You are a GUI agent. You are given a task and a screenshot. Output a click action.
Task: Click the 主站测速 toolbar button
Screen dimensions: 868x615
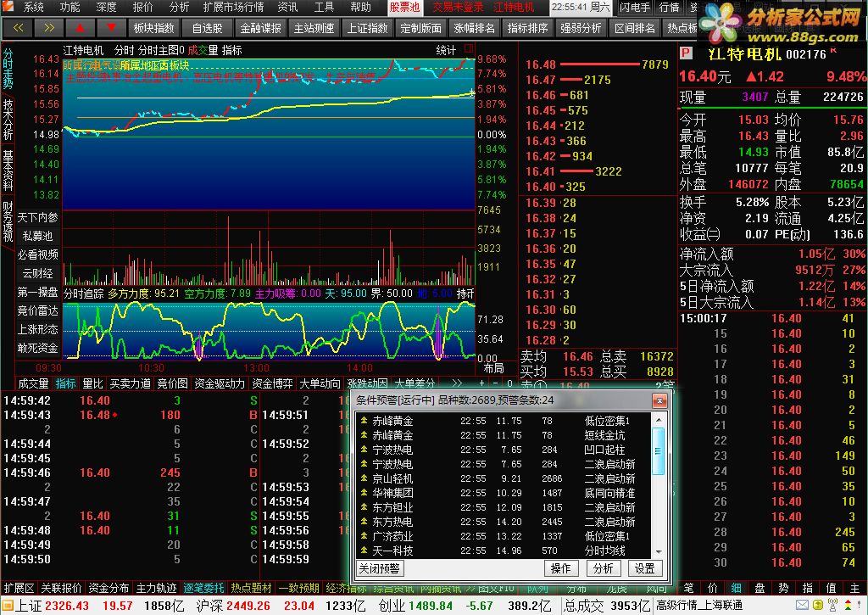314,28
